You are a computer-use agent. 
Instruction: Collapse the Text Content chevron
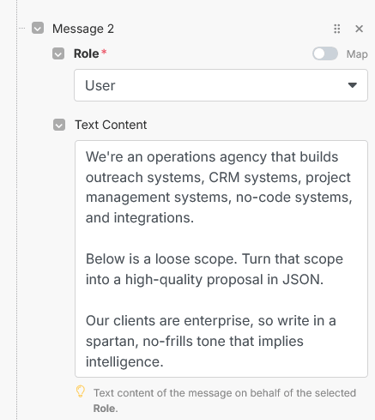[59, 125]
